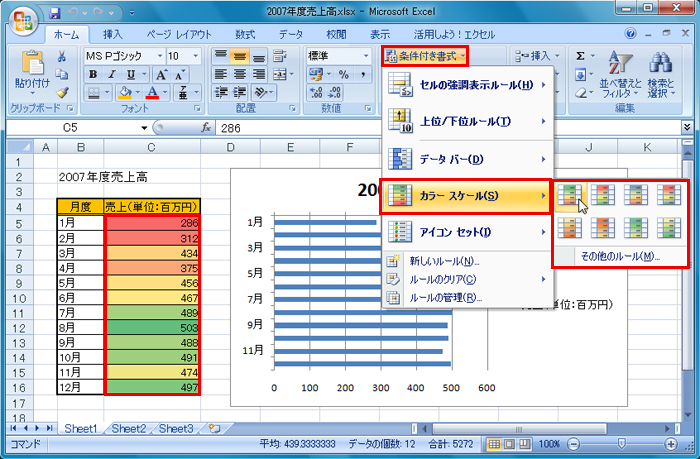Click the borders icon in the Font group
Screen dimensions: 700x459
coord(94,93)
